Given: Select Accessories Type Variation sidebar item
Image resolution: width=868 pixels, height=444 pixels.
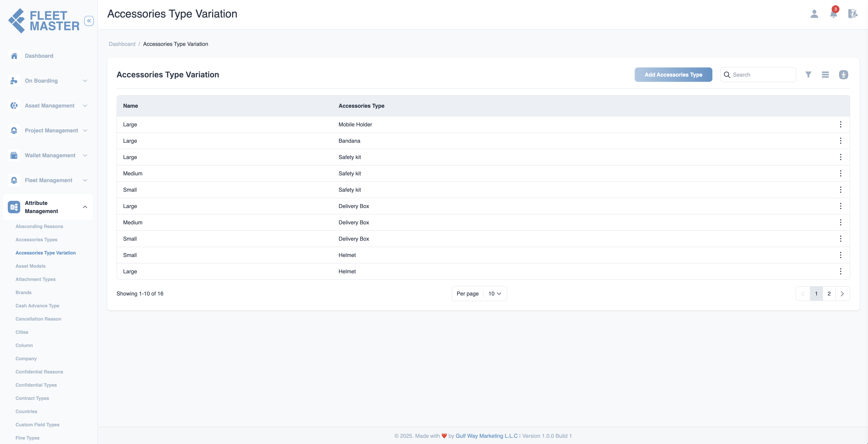Looking at the screenshot, I should 45,253.
